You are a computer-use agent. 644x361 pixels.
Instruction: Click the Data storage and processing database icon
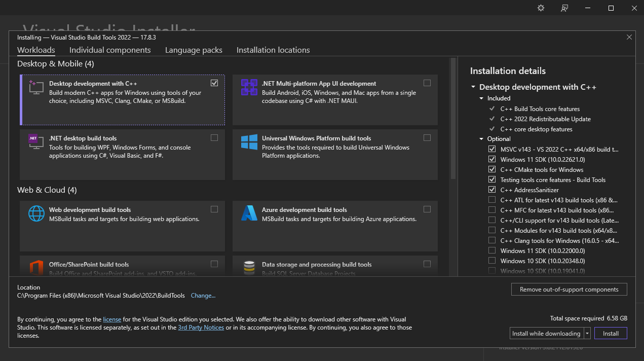(249, 268)
